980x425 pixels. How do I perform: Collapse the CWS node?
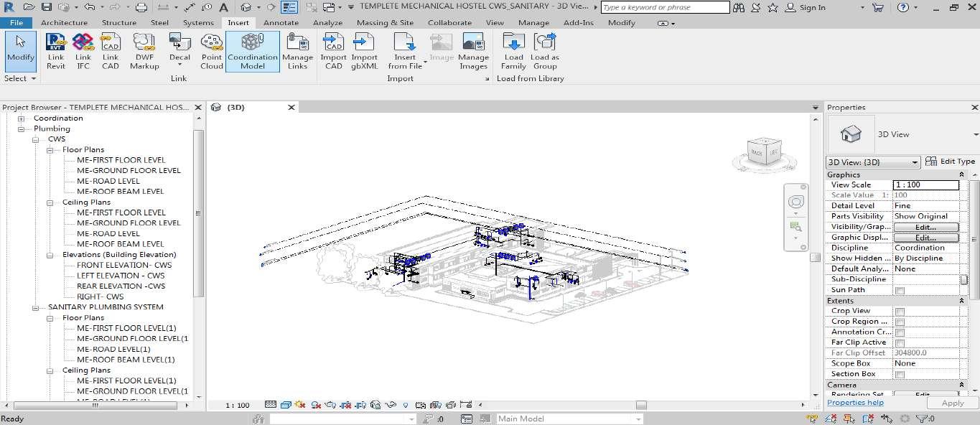(x=35, y=139)
